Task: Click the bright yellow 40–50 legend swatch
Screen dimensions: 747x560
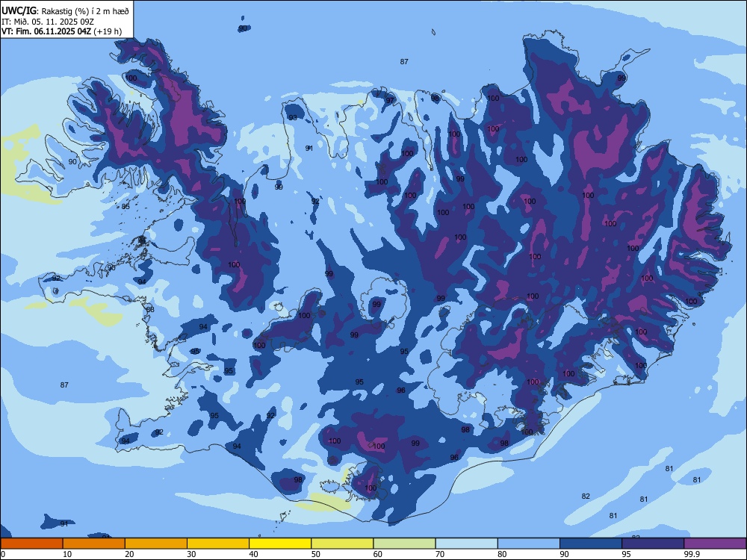Action: coord(280,544)
